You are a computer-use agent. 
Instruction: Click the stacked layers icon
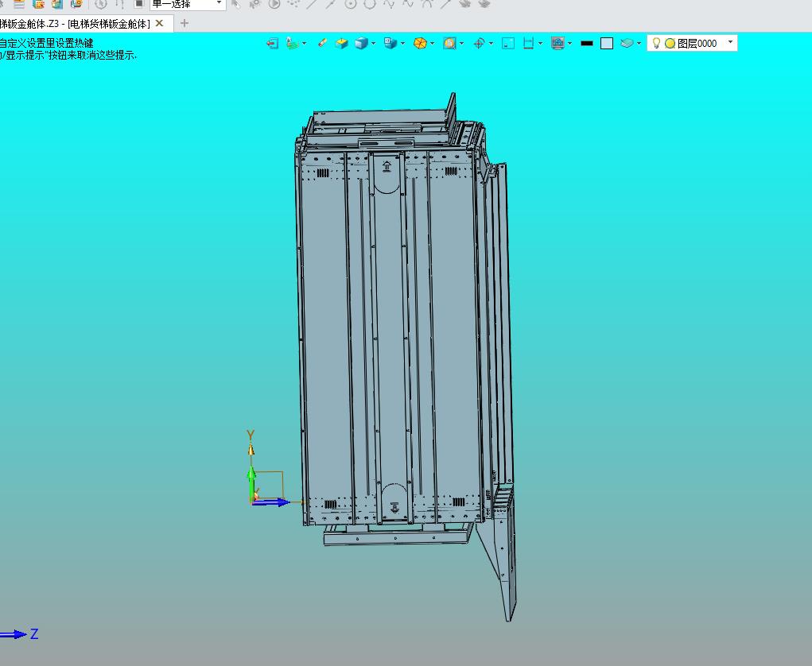click(x=627, y=44)
